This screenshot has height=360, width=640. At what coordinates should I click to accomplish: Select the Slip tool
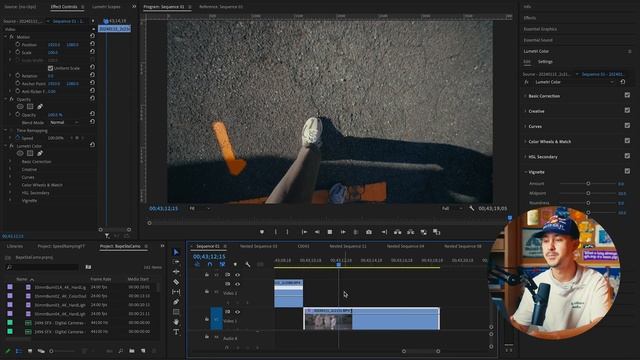[x=176, y=292]
